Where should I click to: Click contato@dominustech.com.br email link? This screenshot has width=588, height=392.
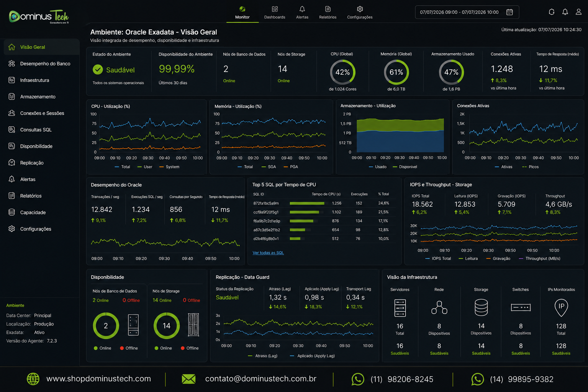coord(261,379)
